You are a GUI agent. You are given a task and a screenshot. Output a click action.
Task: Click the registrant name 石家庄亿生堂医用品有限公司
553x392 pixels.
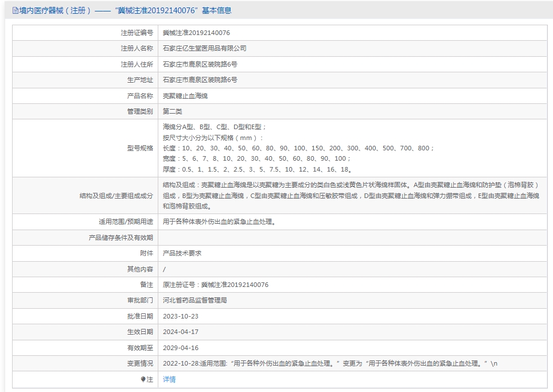click(x=205, y=48)
